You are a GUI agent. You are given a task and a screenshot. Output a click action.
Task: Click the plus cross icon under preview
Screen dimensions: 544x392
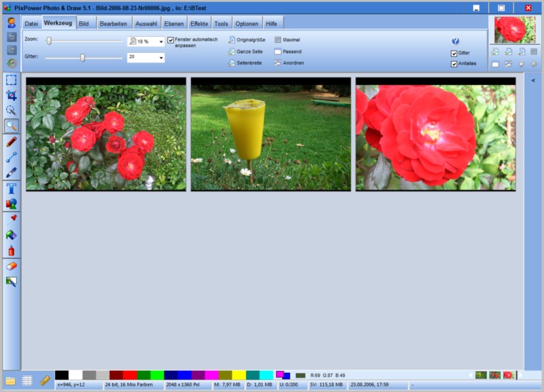534,64
